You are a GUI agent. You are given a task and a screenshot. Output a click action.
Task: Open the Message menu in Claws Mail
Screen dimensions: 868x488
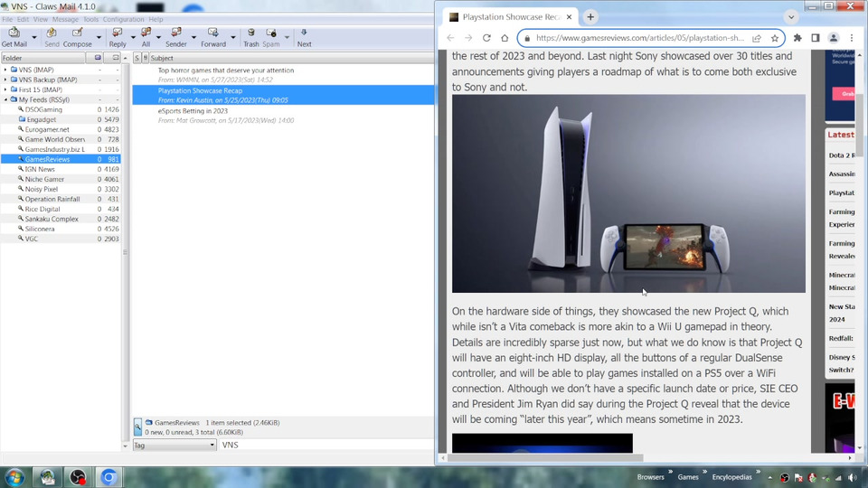click(65, 19)
